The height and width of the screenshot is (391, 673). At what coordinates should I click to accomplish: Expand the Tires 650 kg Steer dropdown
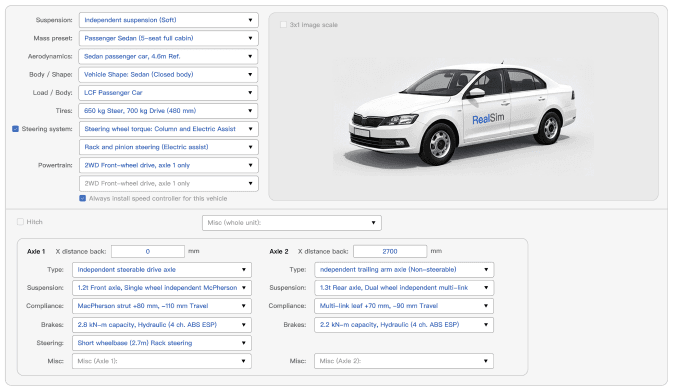168,111
